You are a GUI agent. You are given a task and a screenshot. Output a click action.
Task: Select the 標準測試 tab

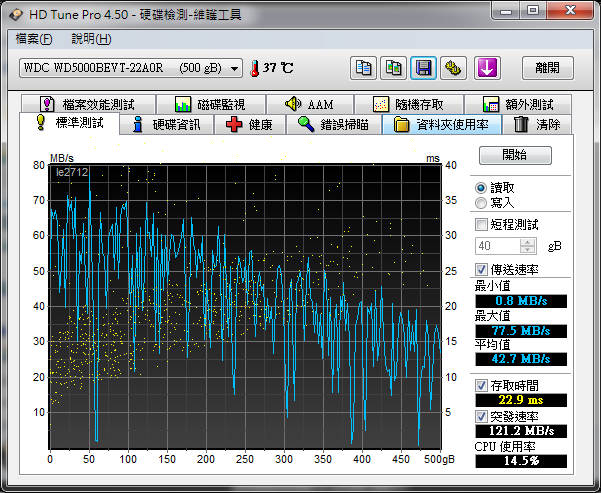click(70, 123)
